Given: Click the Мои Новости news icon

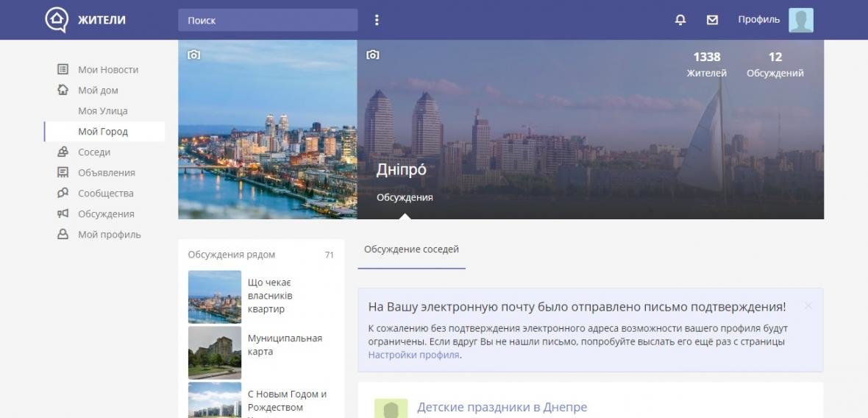Looking at the screenshot, I should coord(63,69).
